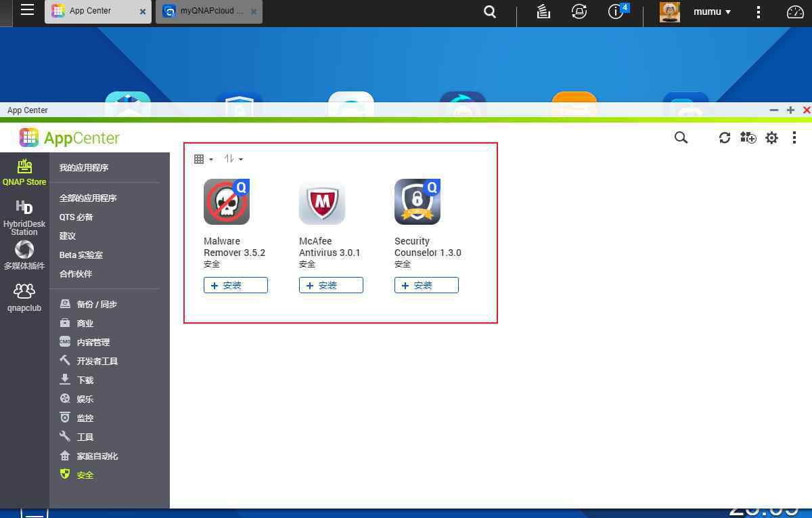
Task: Open external devices icon in top bar
Action: (x=579, y=12)
